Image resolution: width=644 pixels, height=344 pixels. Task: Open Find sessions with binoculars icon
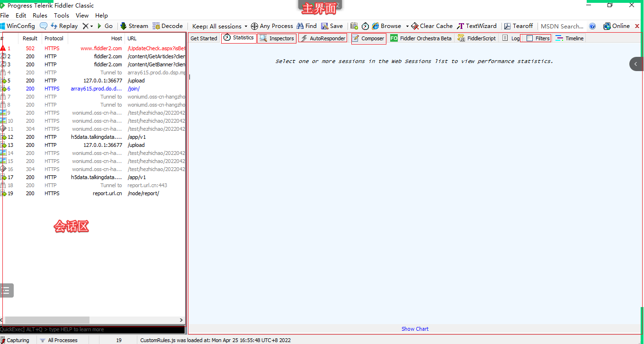(306, 26)
